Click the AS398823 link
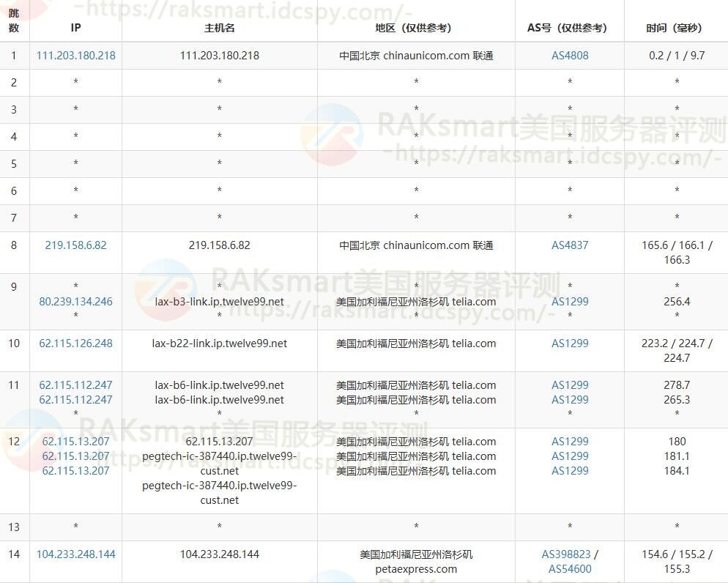This screenshot has height=583, width=728. (566, 554)
